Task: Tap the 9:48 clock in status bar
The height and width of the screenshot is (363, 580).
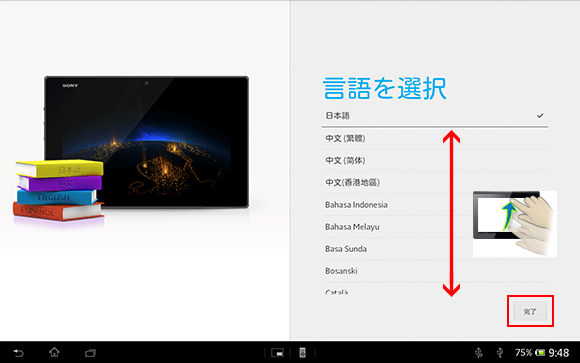Action: 559,353
